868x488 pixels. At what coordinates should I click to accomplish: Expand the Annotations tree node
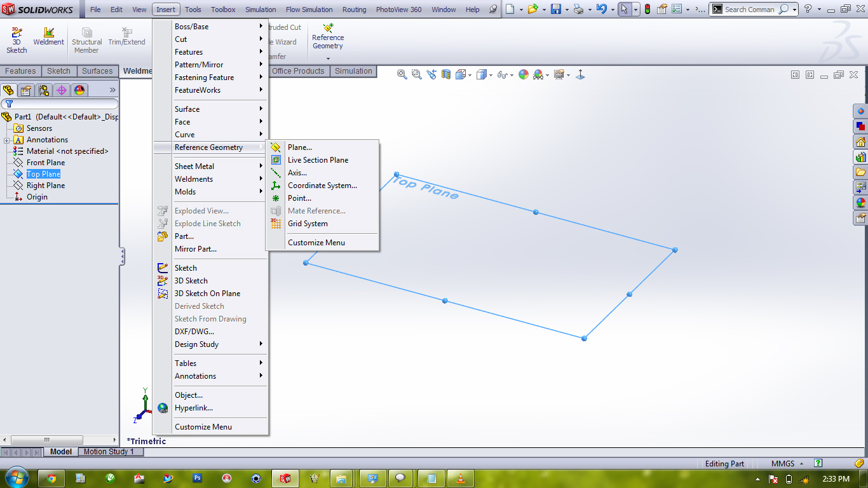pyautogui.click(x=8, y=139)
